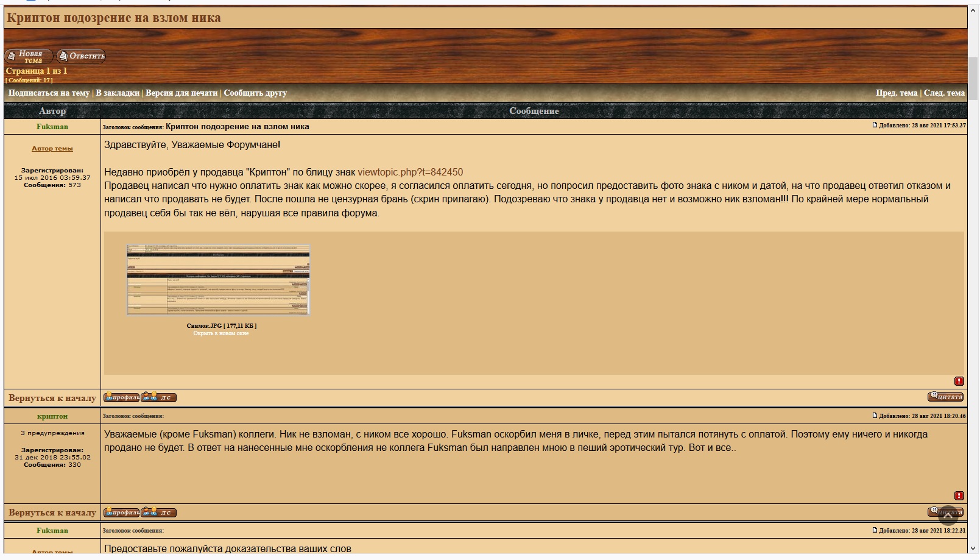Open Версия для печати
This screenshot has width=980, height=560.
(182, 93)
